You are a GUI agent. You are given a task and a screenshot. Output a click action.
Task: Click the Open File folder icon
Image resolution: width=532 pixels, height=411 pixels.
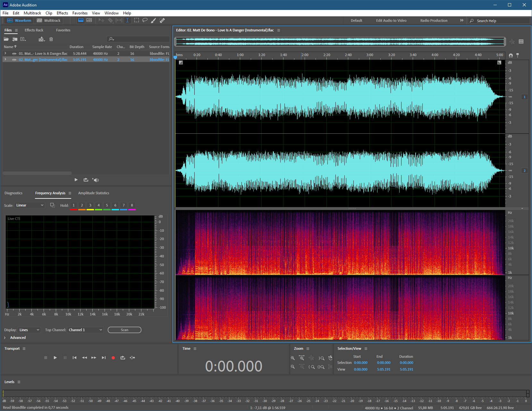click(6, 39)
